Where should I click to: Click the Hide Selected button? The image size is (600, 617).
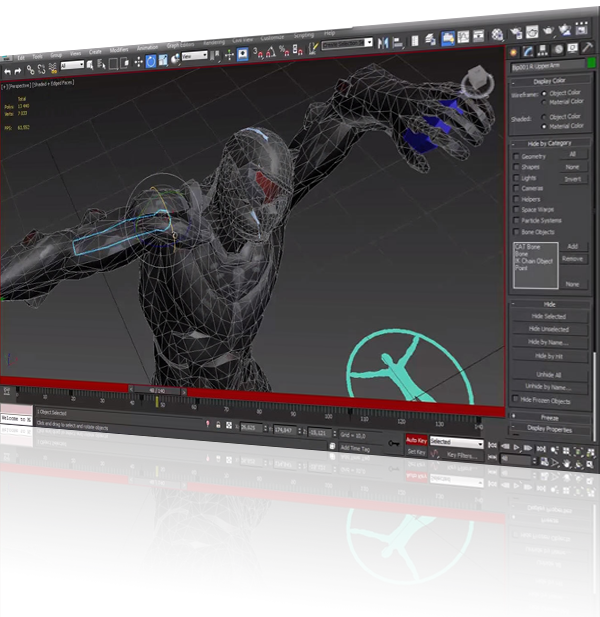click(x=549, y=316)
